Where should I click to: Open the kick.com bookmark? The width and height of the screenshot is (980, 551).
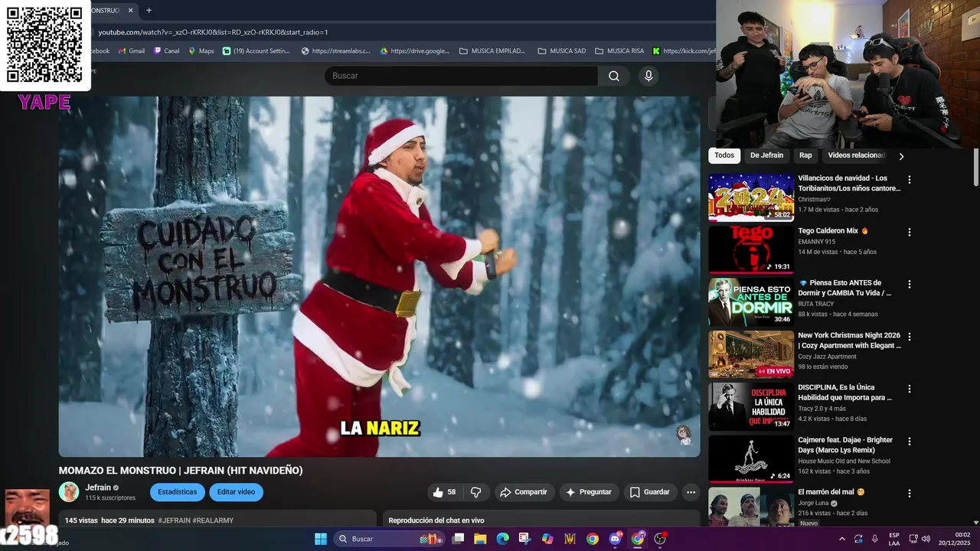(x=684, y=51)
